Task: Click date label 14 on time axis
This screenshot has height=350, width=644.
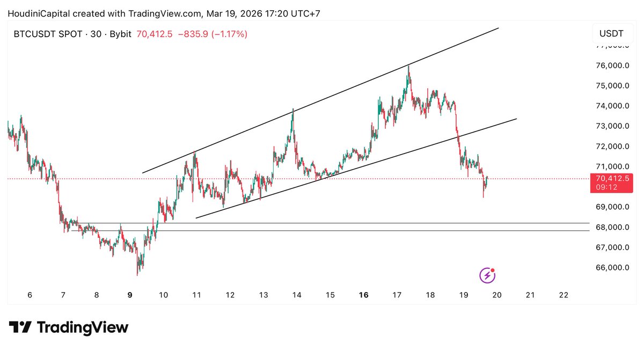Action: tap(297, 295)
